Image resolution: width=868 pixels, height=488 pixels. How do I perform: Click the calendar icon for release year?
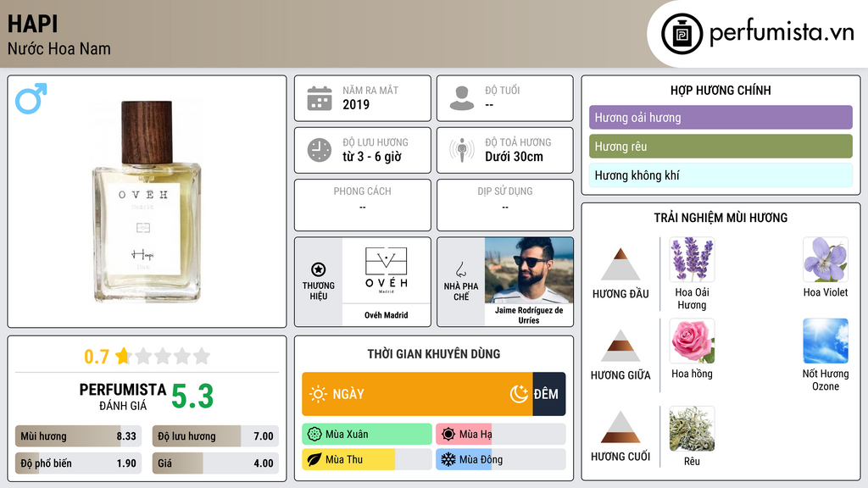(x=320, y=98)
